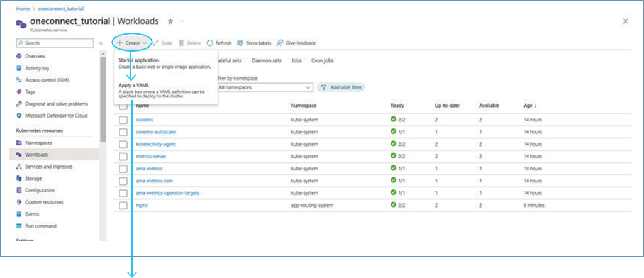644x278 pixels.
Task: Sort by the Namespace column header
Action: pos(303,106)
